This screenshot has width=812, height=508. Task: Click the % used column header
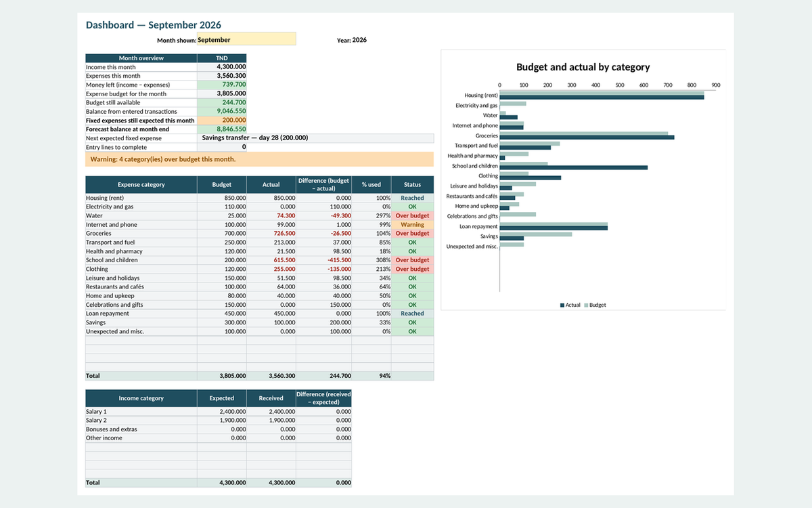[x=371, y=184]
